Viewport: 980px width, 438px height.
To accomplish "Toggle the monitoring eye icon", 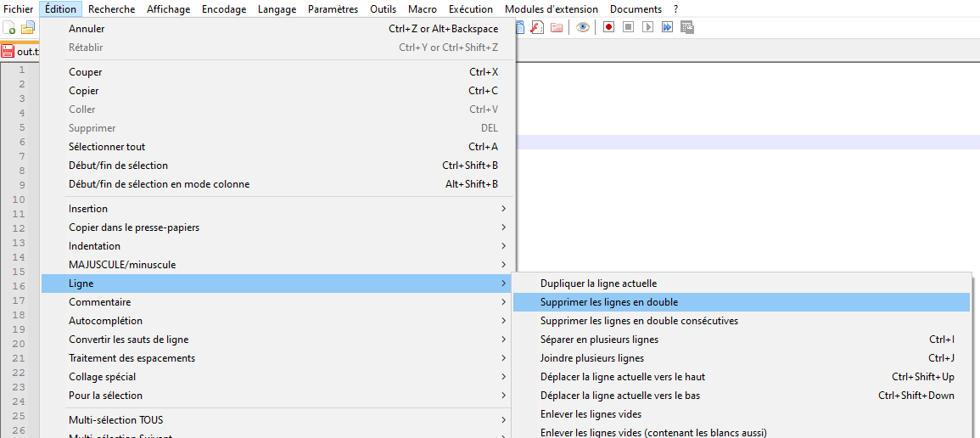I will tap(583, 27).
